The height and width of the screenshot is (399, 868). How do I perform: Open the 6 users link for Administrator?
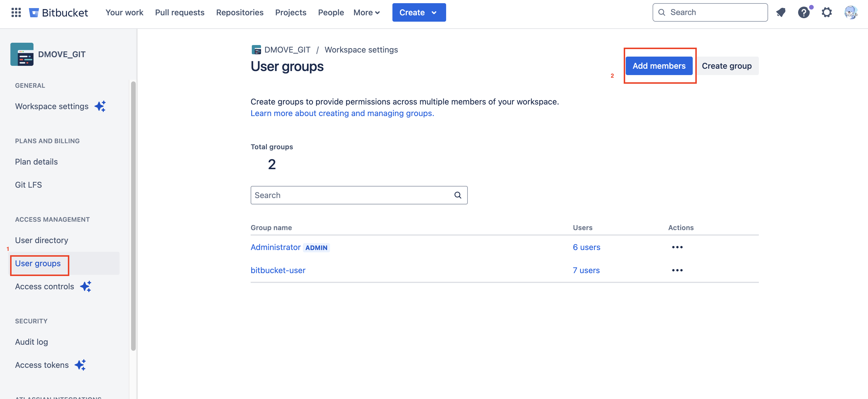pyautogui.click(x=586, y=247)
